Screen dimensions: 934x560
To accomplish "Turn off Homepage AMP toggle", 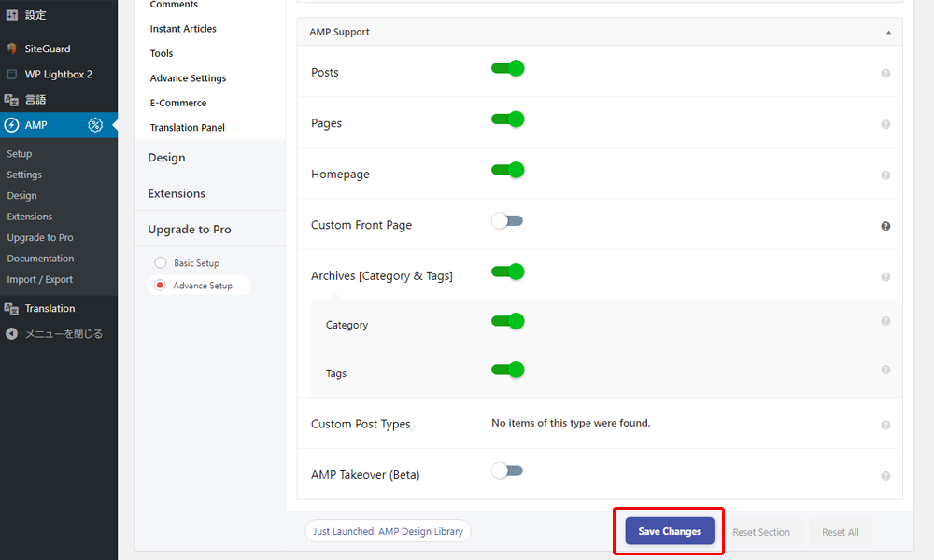I will point(507,170).
